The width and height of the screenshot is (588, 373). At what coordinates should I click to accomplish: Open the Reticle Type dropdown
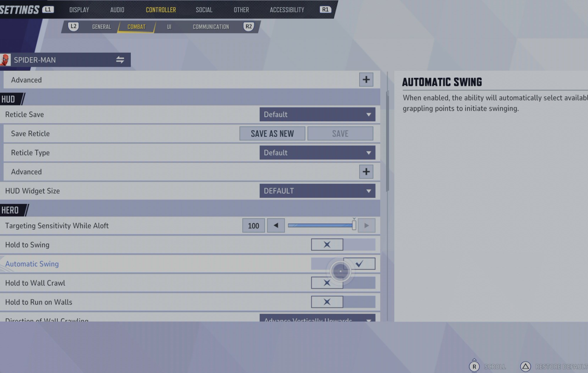coord(317,153)
